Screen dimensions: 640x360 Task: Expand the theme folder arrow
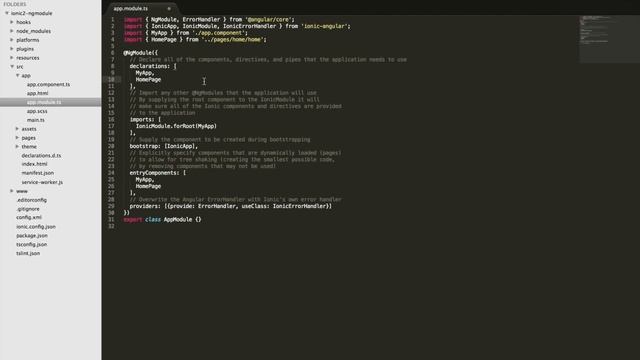pos(18,147)
